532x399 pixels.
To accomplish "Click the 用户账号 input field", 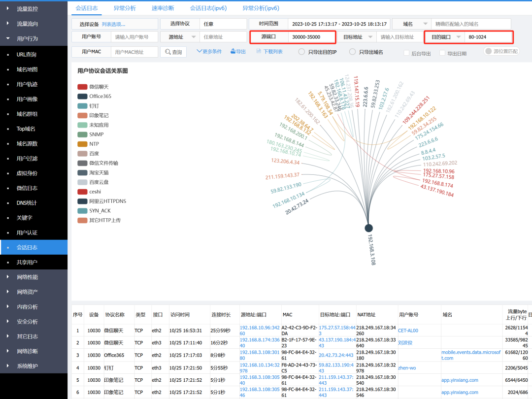I will click(134, 37).
